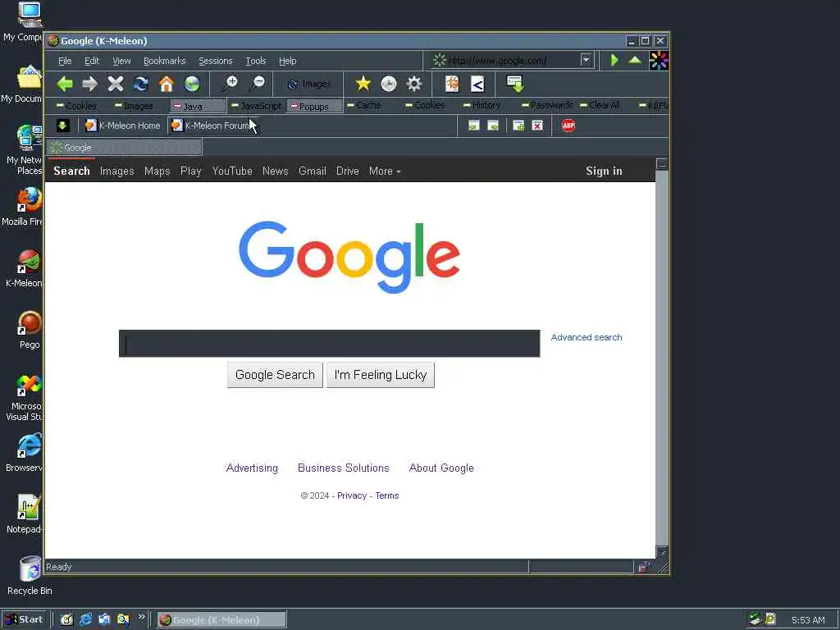Expand the URL bar dropdown arrow

tap(586, 60)
